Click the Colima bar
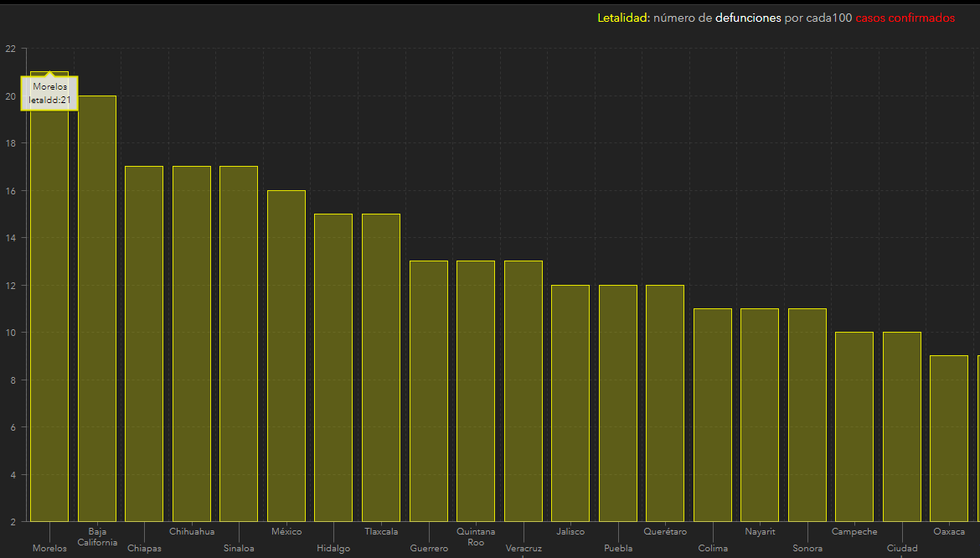 click(x=713, y=415)
